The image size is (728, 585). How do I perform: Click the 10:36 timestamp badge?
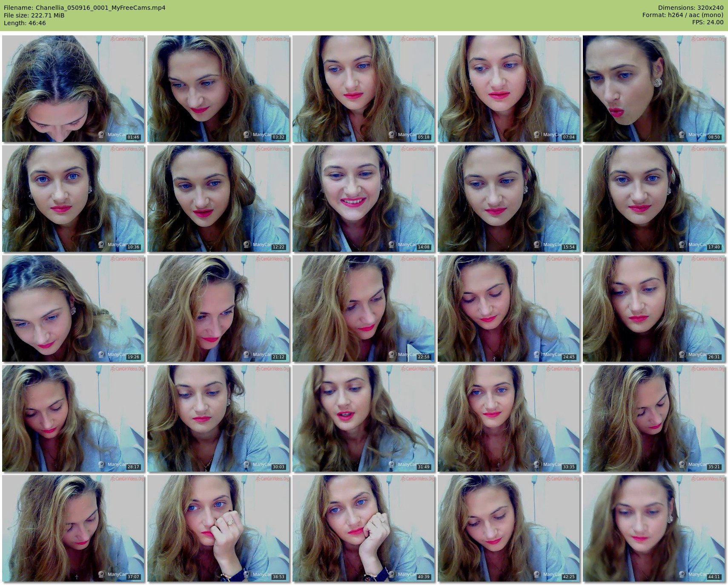(x=133, y=247)
